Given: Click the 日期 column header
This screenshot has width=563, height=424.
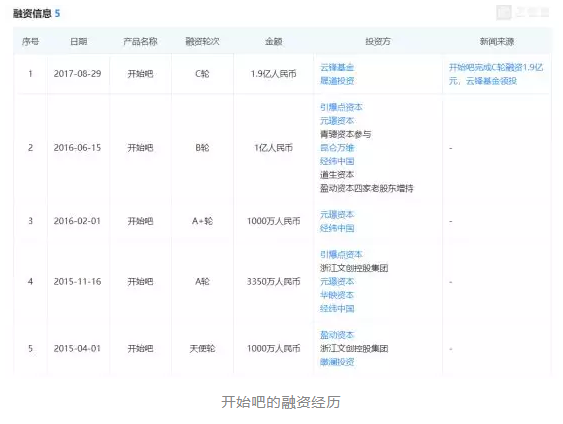Looking at the screenshot, I should [78, 42].
